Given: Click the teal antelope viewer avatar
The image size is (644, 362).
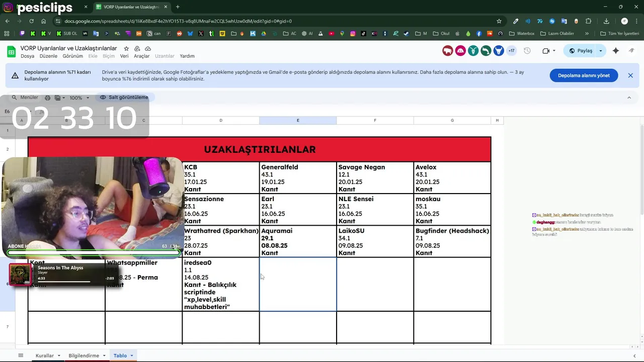Looking at the screenshot, I should (x=473, y=51).
